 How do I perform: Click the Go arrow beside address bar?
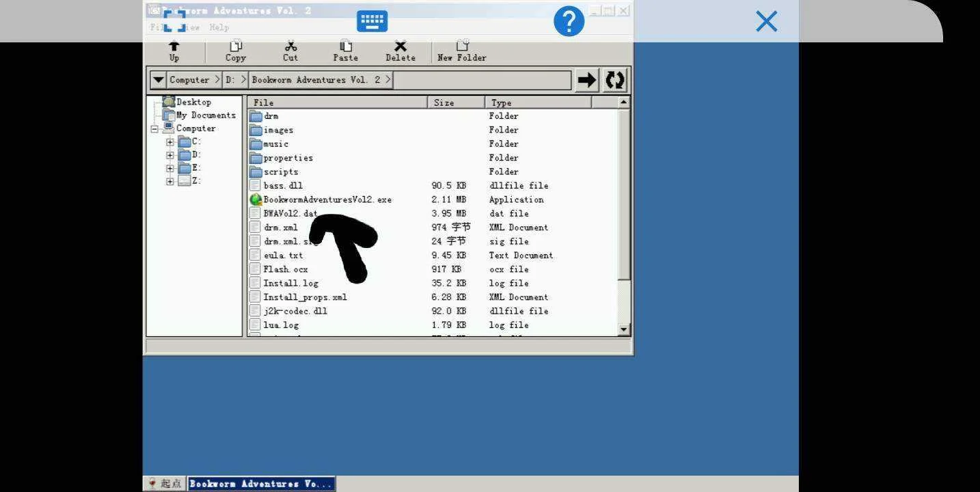tap(586, 80)
